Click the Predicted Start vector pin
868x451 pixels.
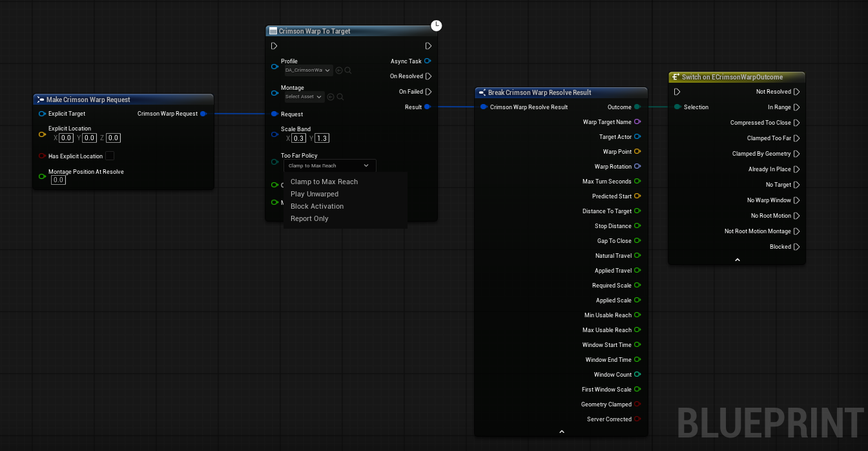[x=637, y=196]
